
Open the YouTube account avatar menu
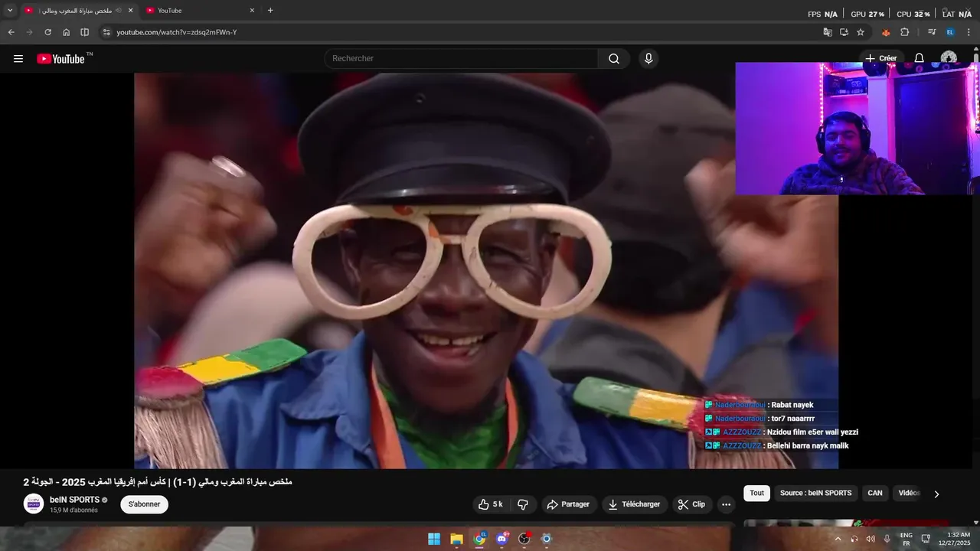949,59
